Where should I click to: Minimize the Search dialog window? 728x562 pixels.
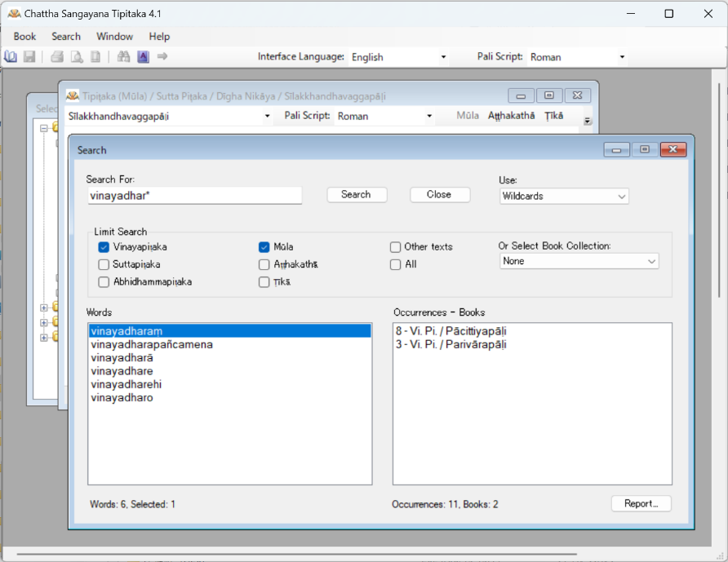[616, 149]
